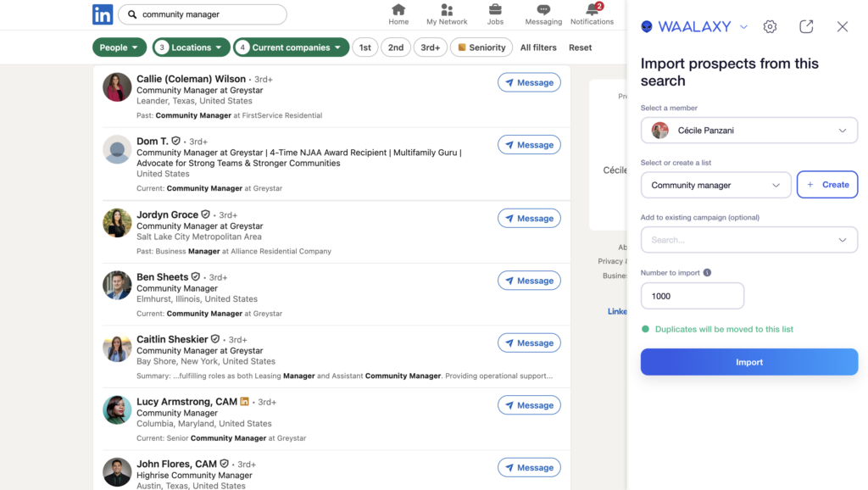Expand the Waalaxy title chevron
The height and width of the screenshot is (490, 868).
pyautogui.click(x=743, y=26)
